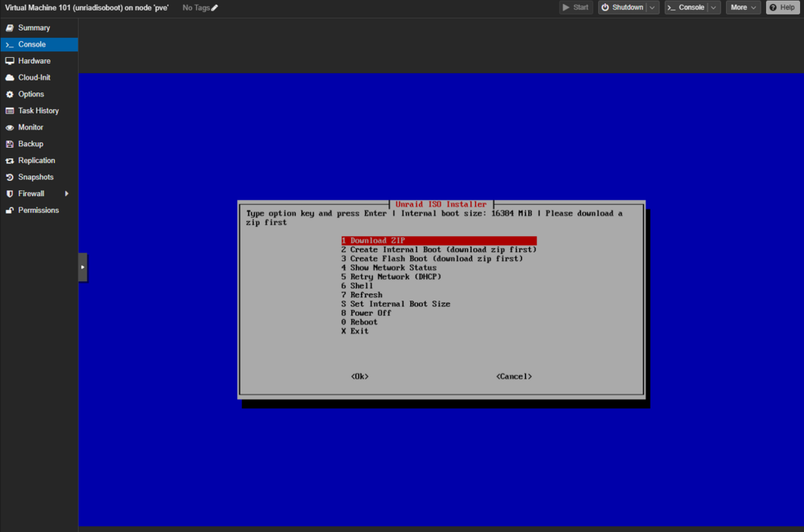Select Download ZIP installer option
Viewport: 804px width, 532px height.
click(439, 240)
